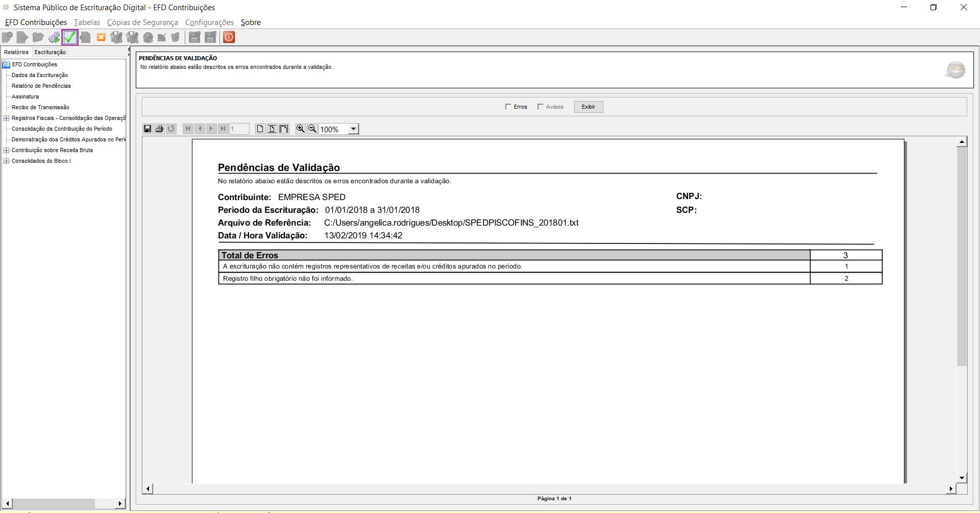980x513 pixels.
Task: Expand Consolidados do Bloco I node
Action: [7, 161]
